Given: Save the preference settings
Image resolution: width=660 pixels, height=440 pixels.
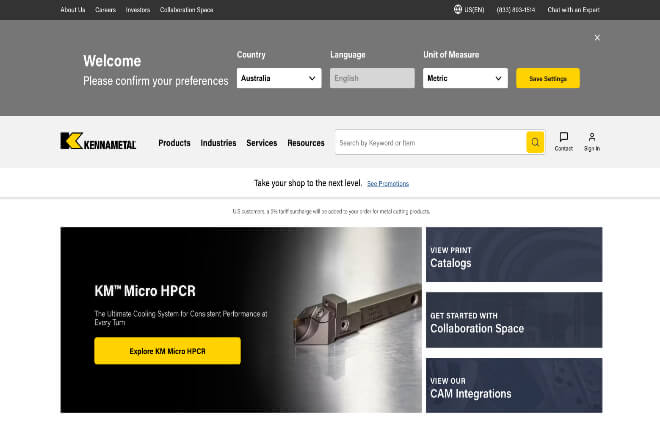Looking at the screenshot, I should pyautogui.click(x=548, y=78).
